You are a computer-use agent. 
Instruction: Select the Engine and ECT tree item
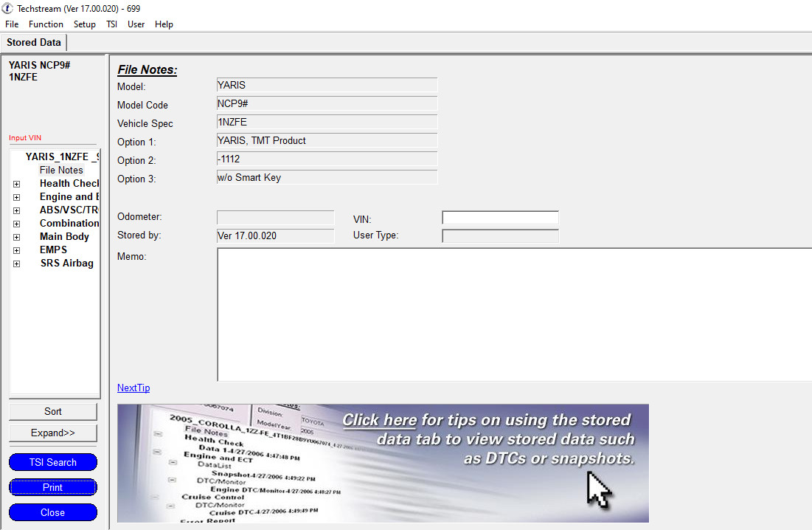pyautogui.click(x=69, y=197)
